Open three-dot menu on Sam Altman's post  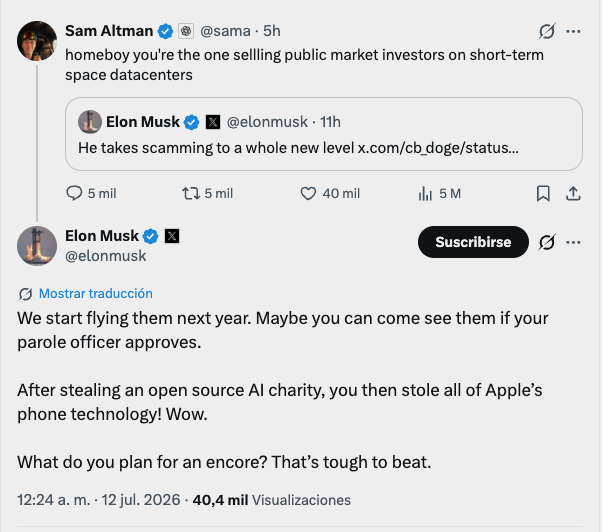[x=573, y=31]
